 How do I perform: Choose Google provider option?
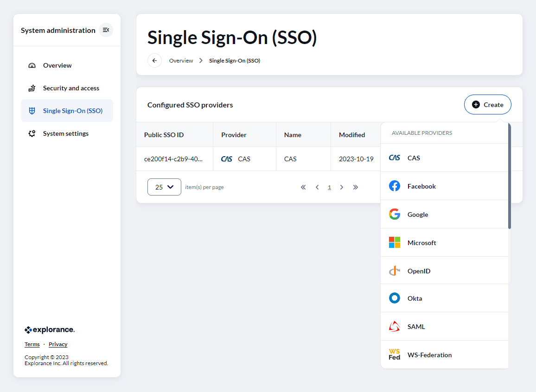444,215
